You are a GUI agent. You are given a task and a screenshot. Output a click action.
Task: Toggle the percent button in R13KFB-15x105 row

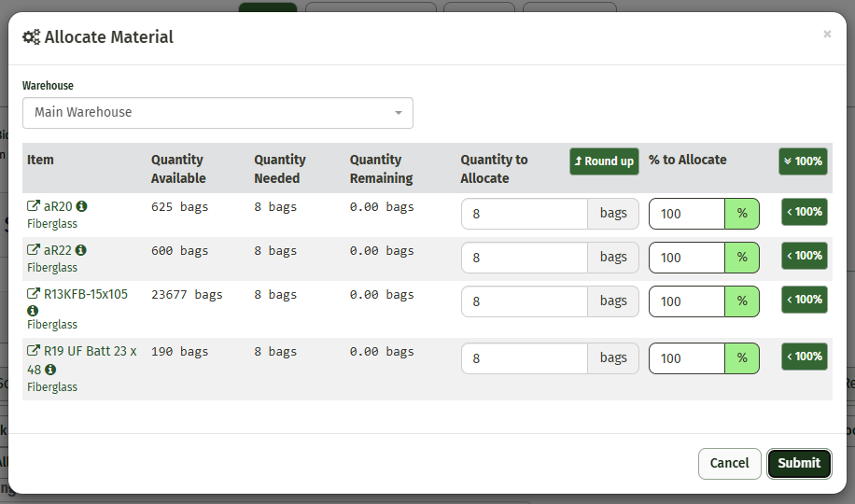(x=742, y=301)
